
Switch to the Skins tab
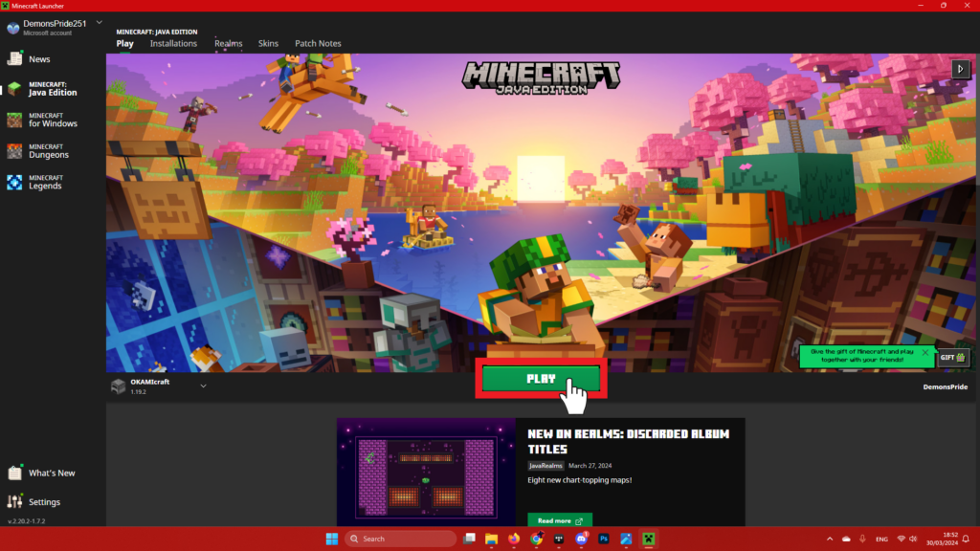268,44
